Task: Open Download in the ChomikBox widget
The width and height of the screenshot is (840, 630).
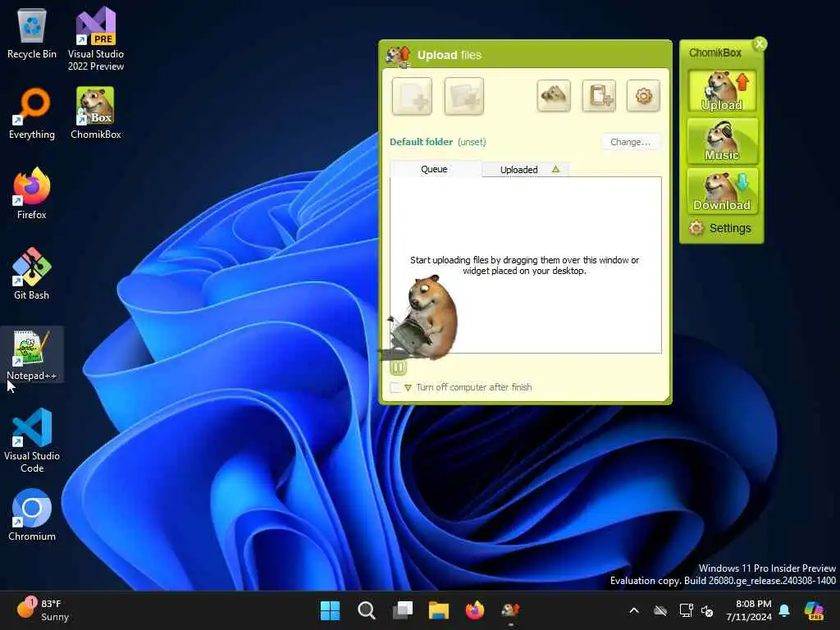Action: pyautogui.click(x=722, y=191)
